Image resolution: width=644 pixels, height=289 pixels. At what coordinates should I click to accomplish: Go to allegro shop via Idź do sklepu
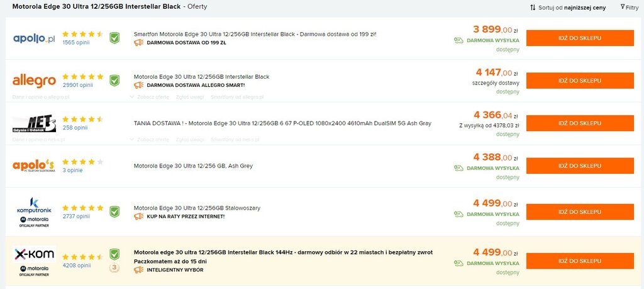pyautogui.click(x=580, y=81)
